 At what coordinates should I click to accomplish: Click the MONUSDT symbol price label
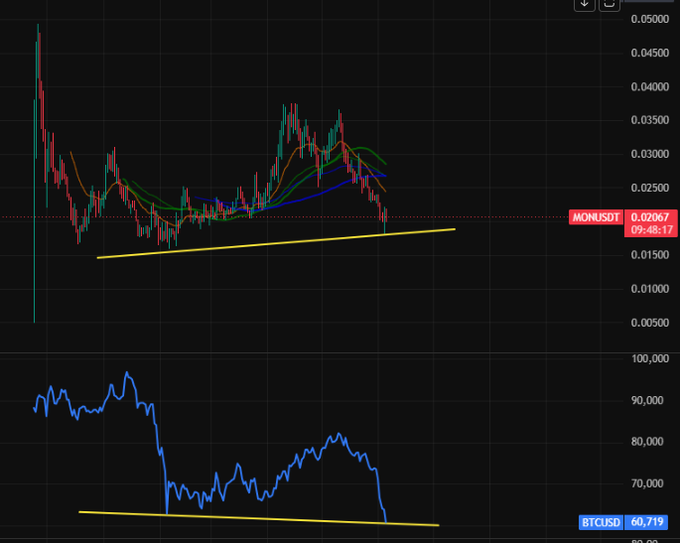pyautogui.click(x=596, y=217)
